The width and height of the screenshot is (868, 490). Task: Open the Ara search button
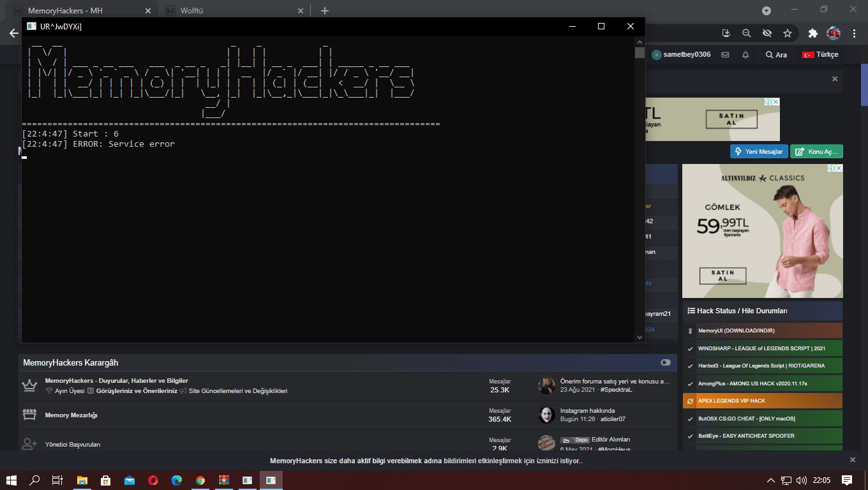(x=776, y=55)
